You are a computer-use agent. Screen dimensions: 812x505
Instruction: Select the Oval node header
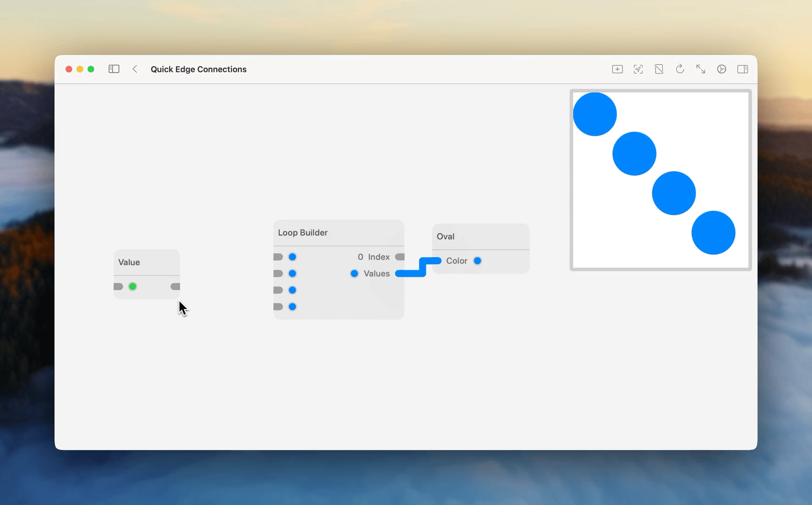click(445, 237)
